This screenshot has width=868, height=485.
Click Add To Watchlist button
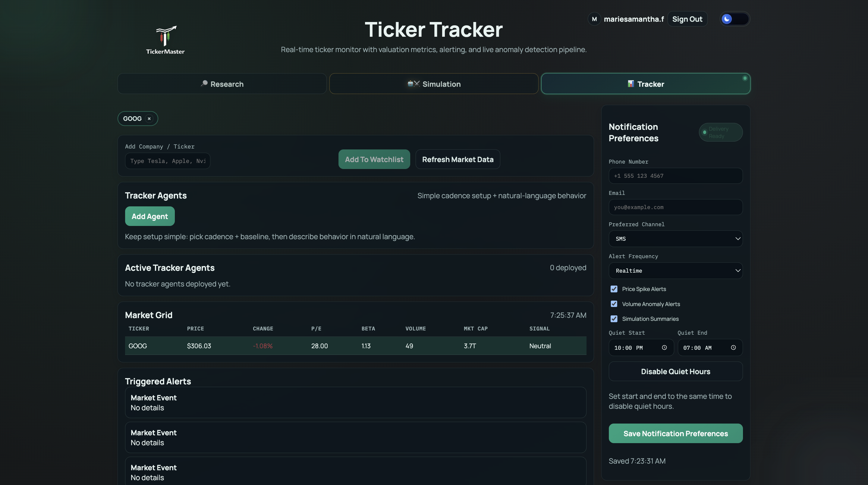coord(374,160)
